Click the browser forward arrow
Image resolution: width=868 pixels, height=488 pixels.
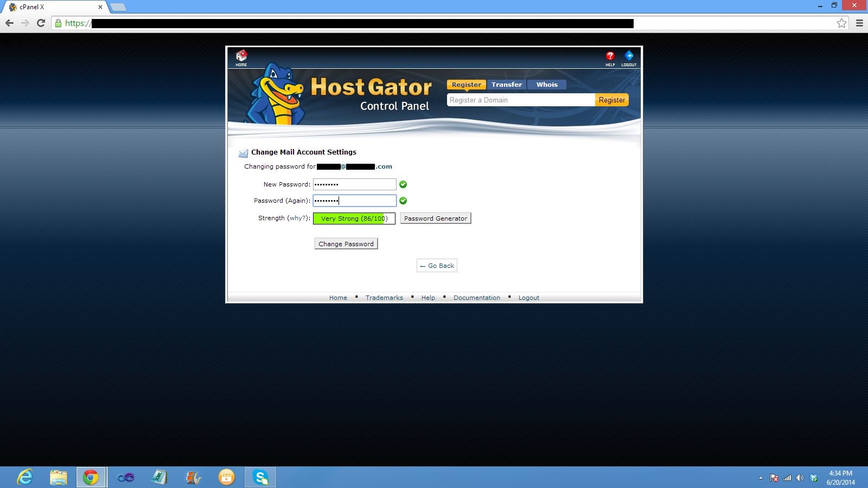(25, 23)
